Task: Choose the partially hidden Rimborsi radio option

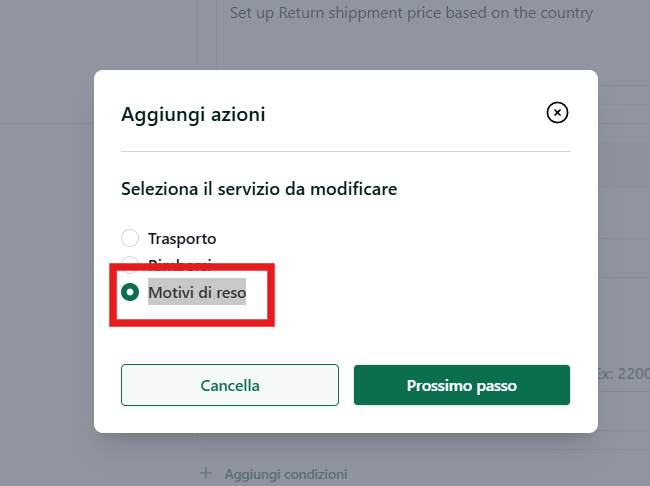Action: 130,260
